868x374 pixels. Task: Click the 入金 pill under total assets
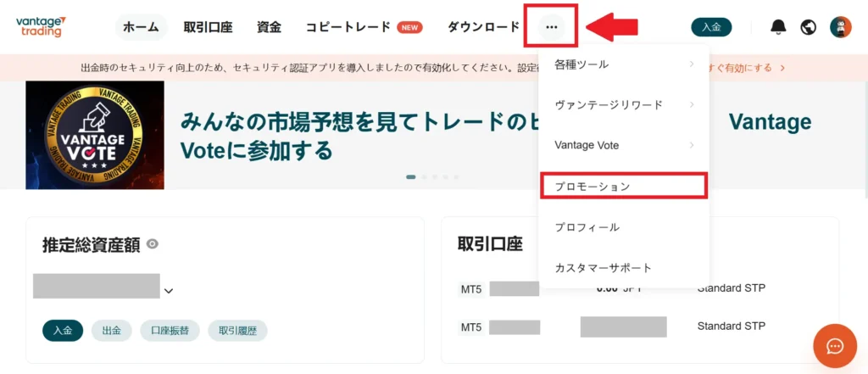[63, 330]
